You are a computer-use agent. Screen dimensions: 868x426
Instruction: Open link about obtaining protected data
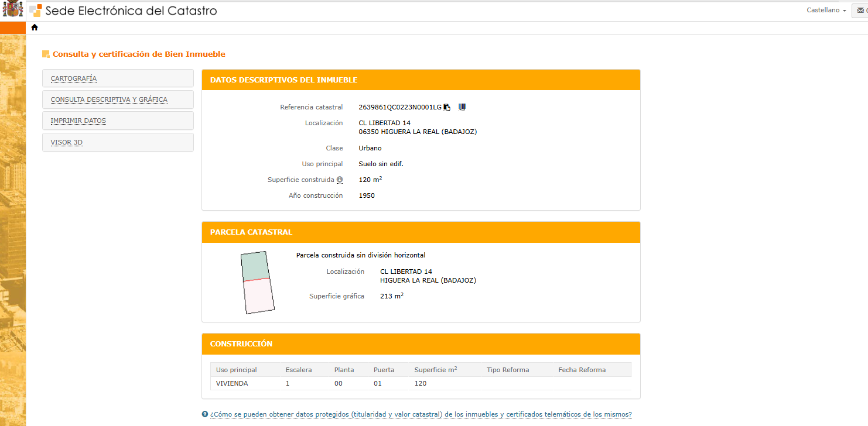tap(421, 414)
